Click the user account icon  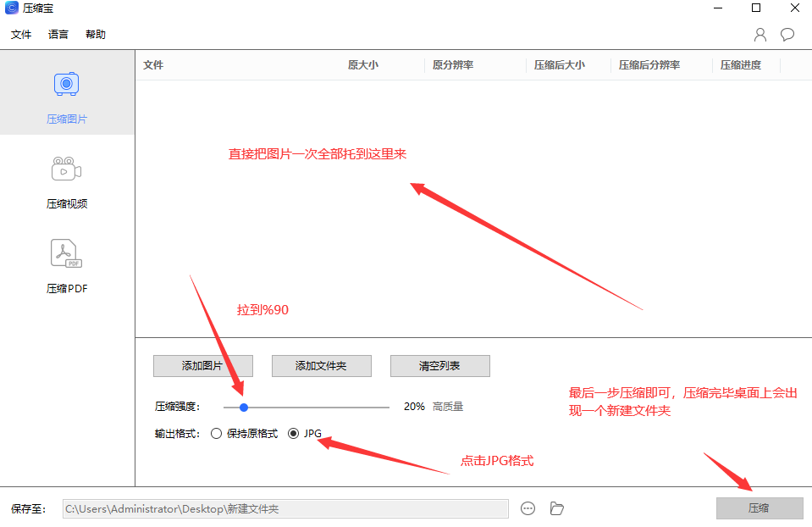tap(760, 35)
